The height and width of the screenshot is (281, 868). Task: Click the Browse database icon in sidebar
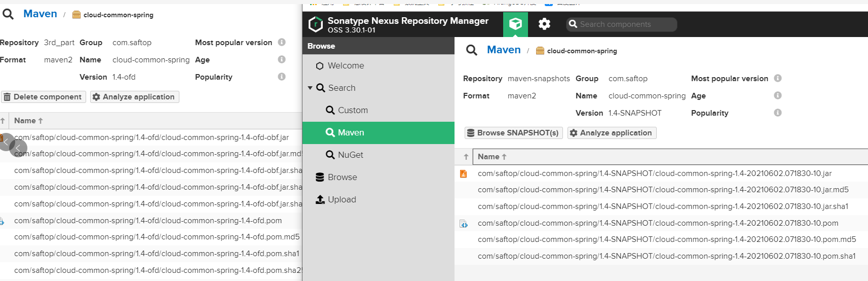coord(320,178)
